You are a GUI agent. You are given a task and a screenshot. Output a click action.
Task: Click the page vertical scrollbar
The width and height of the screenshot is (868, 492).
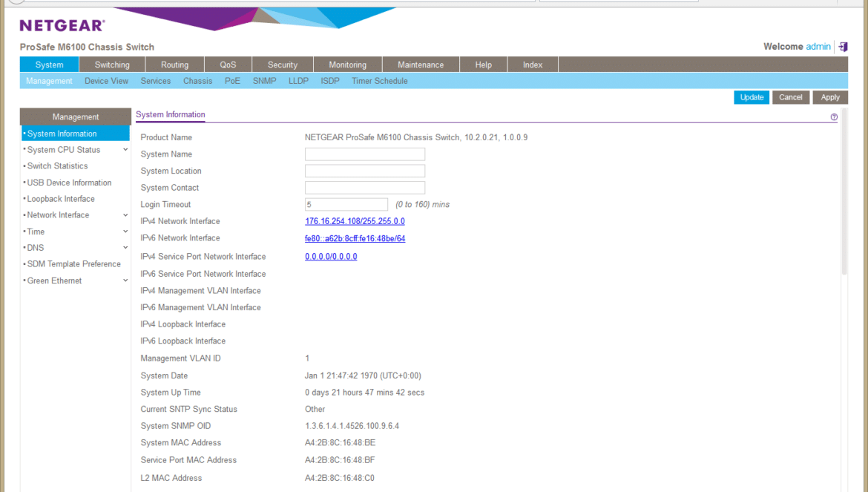844,191
